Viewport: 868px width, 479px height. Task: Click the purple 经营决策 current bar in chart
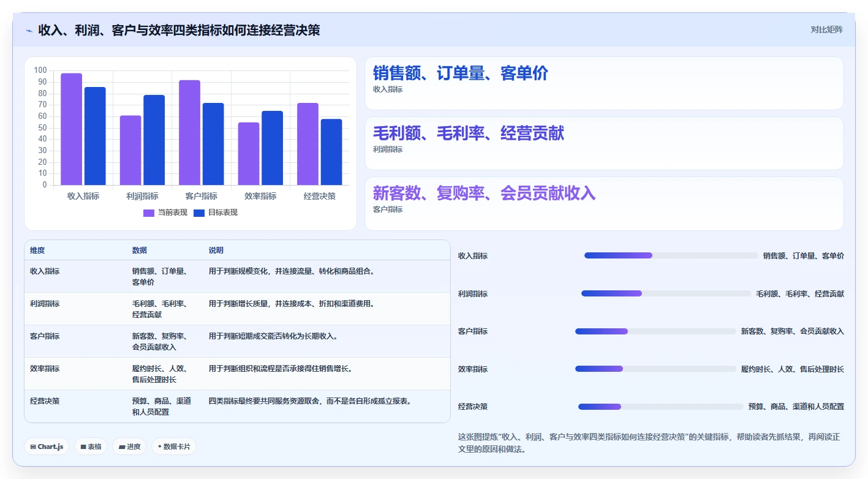click(308, 144)
